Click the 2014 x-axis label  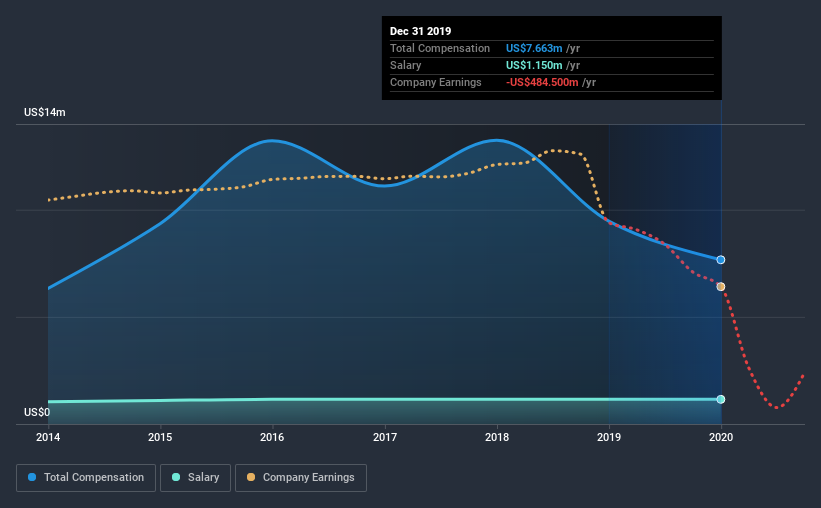point(48,437)
